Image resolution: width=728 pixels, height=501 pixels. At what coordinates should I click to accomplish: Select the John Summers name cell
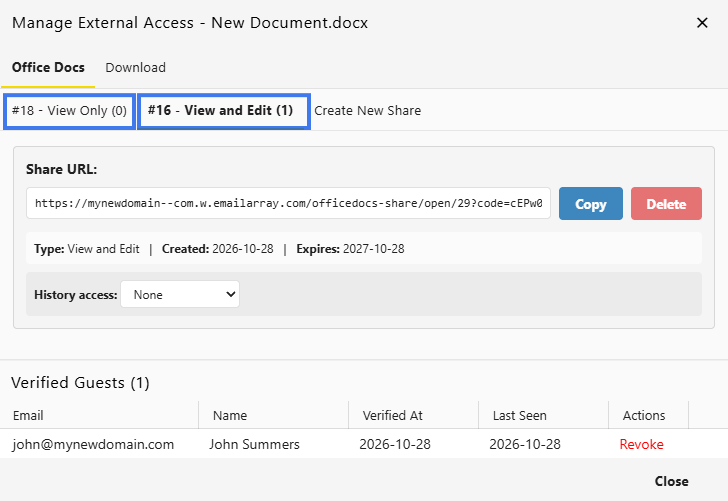click(x=254, y=444)
